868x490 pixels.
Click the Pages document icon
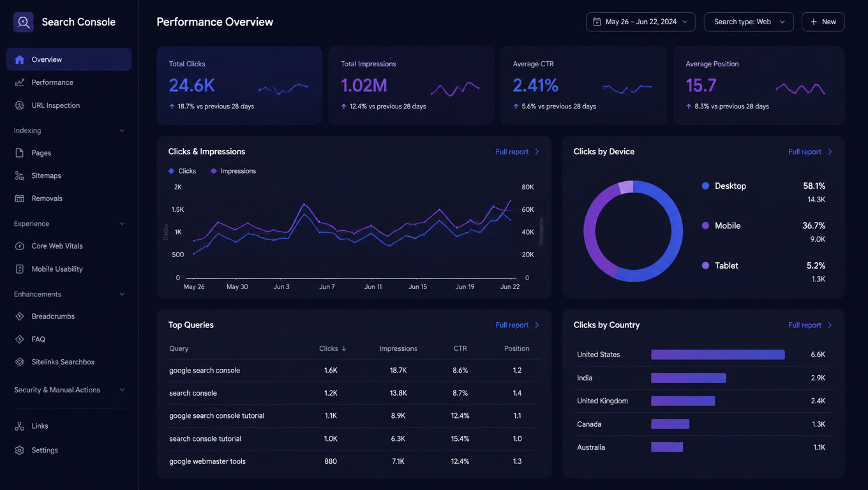pos(20,153)
